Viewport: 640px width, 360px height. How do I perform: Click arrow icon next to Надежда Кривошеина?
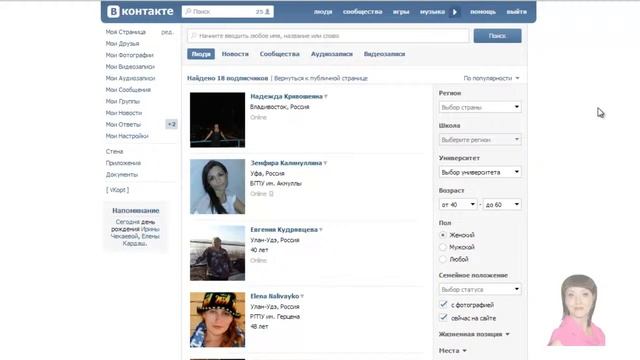(326, 97)
